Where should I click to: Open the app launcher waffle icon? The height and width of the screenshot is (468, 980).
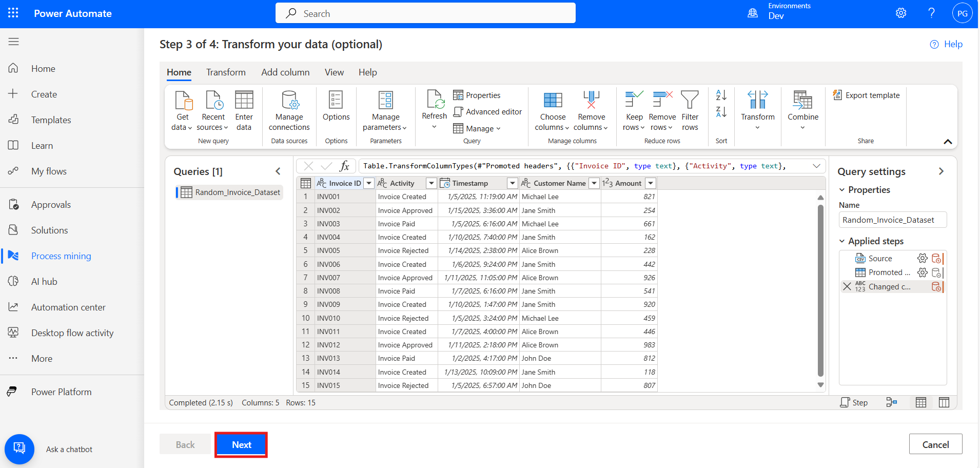click(13, 13)
